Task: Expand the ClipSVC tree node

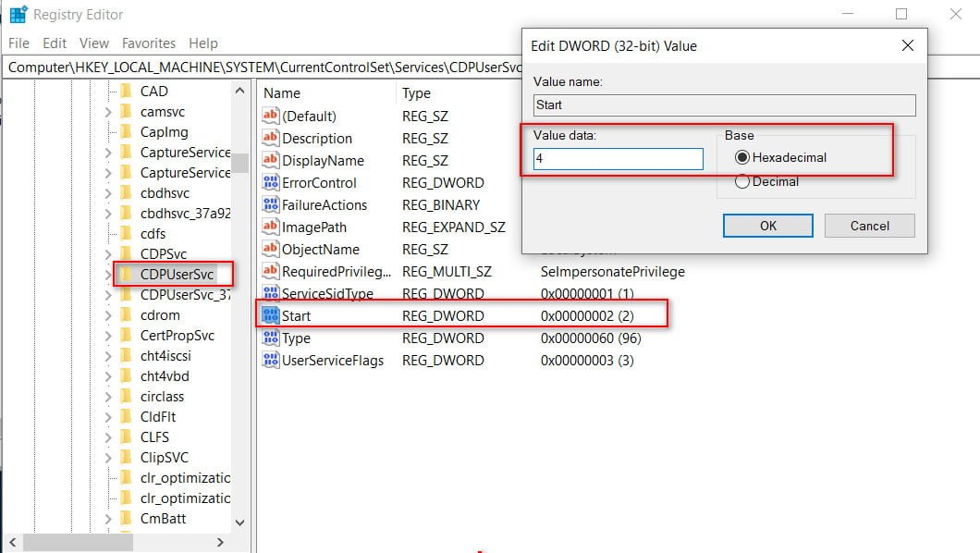Action: [x=108, y=458]
